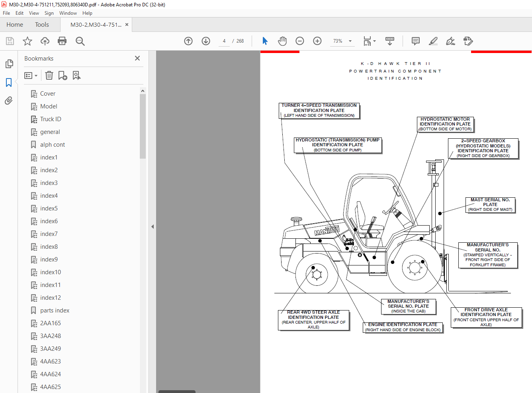Open the Add comment tool

coord(415,41)
